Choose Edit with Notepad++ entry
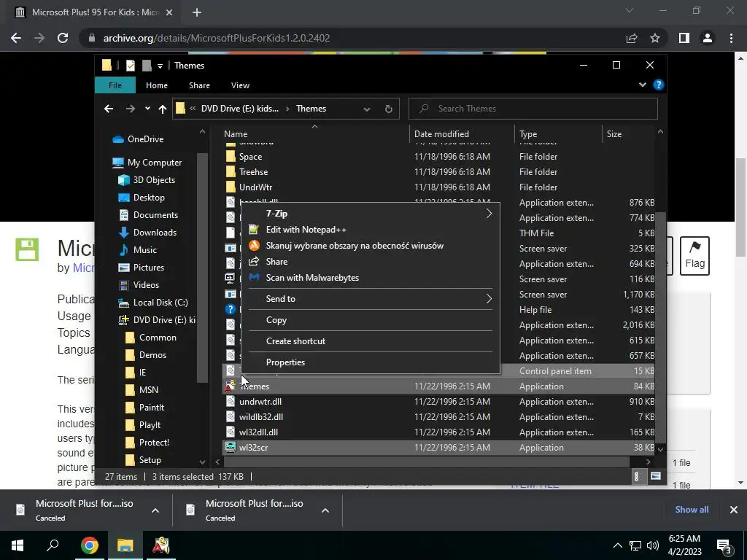The image size is (747, 560). (371, 230)
